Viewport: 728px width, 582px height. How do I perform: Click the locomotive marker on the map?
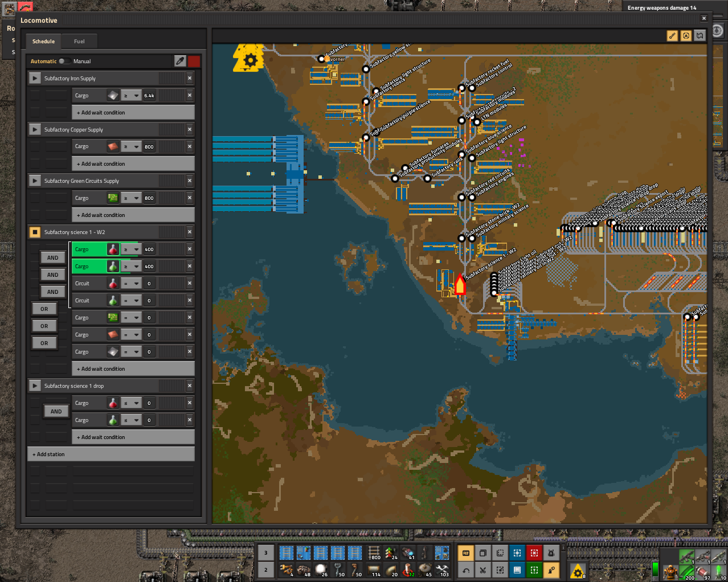click(460, 284)
